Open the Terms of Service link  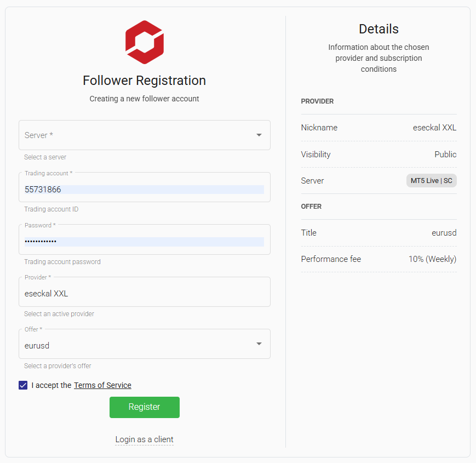[x=102, y=385]
